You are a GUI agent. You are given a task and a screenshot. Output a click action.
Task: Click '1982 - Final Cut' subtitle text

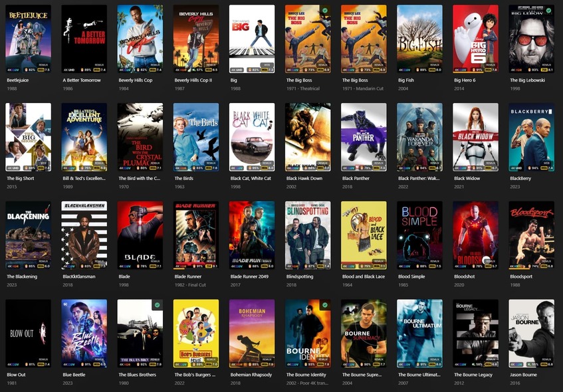point(190,284)
